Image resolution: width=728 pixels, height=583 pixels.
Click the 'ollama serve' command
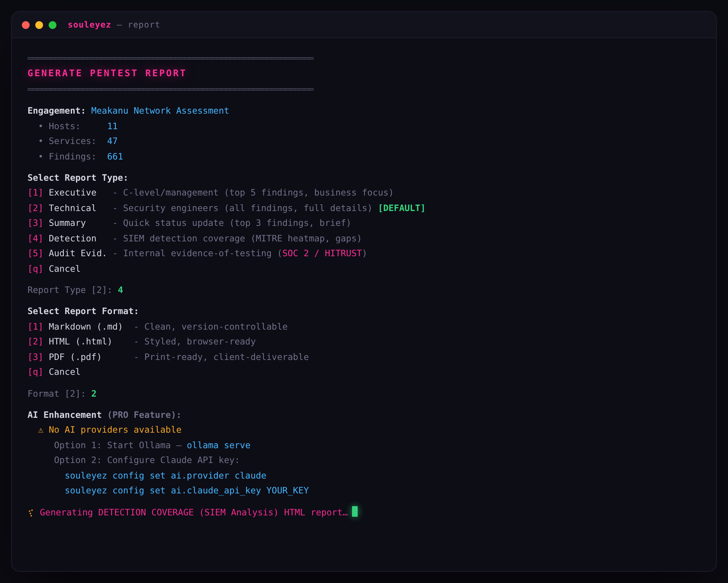point(219,445)
